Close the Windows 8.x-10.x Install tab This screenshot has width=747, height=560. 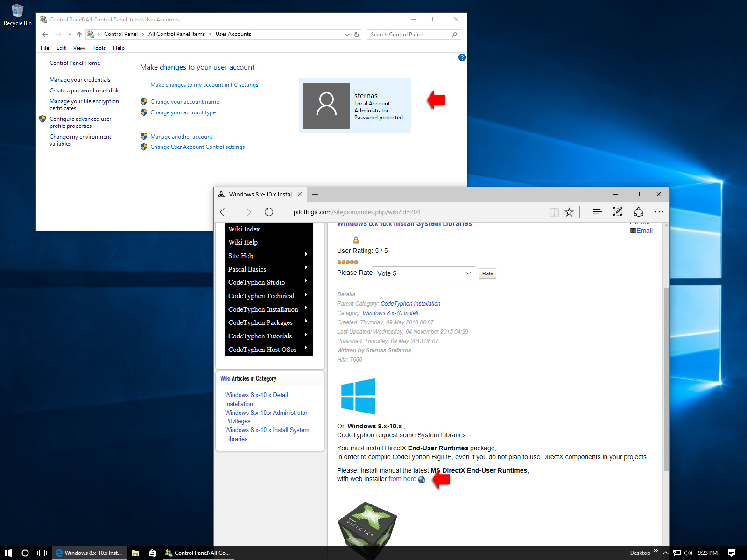tap(300, 195)
